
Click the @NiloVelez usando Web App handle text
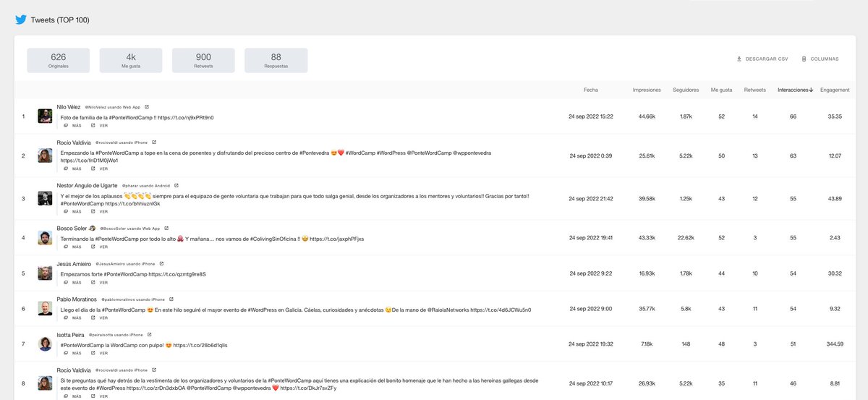point(112,107)
